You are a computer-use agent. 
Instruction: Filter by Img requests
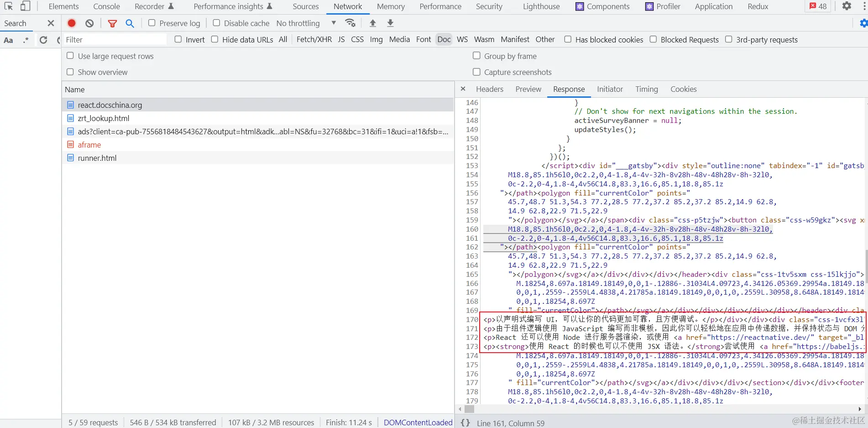(x=376, y=40)
